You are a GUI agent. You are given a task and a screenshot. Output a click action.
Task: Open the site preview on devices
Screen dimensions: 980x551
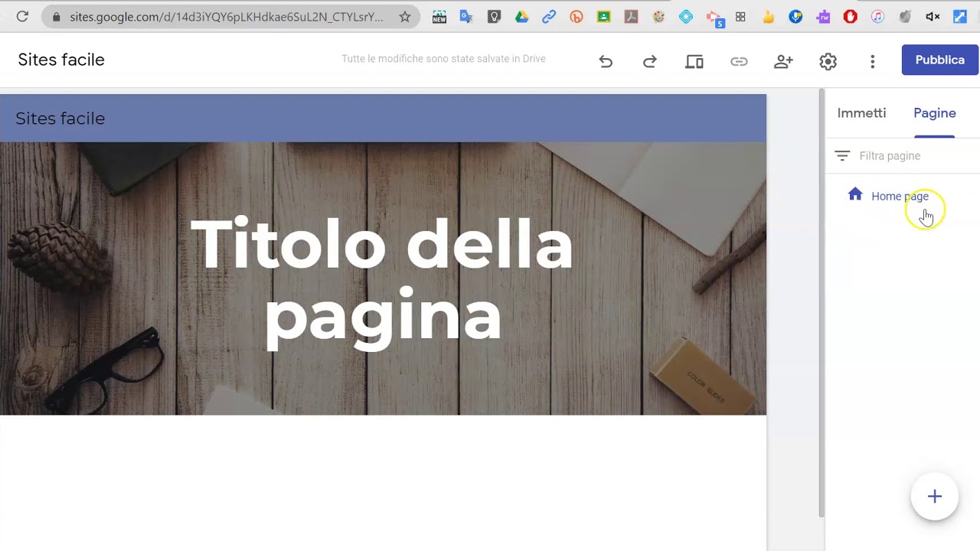tap(694, 61)
